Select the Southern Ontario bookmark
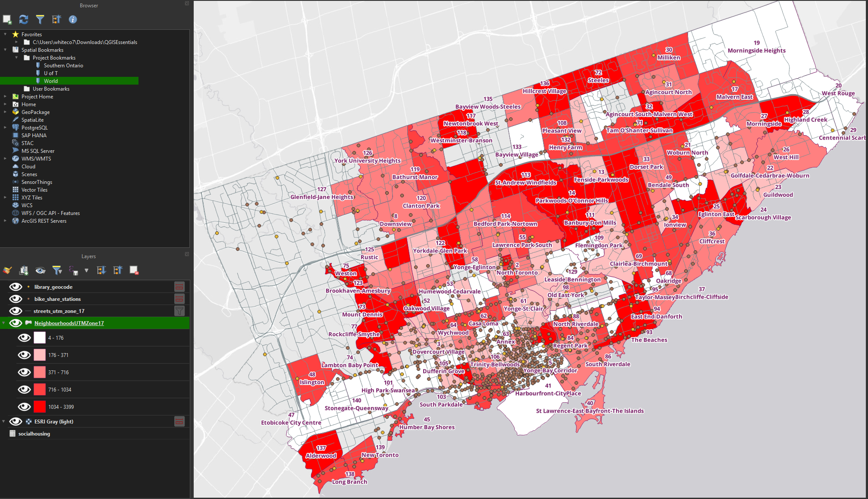 click(x=63, y=65)
